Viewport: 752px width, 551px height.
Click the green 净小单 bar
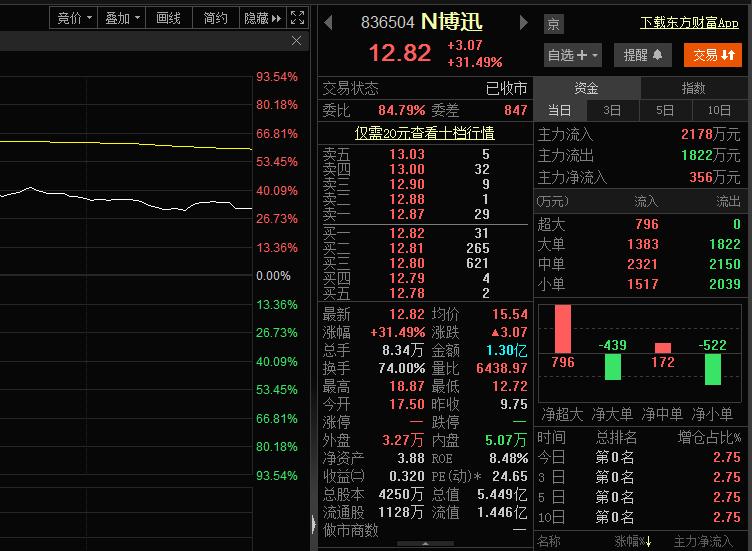713,369
